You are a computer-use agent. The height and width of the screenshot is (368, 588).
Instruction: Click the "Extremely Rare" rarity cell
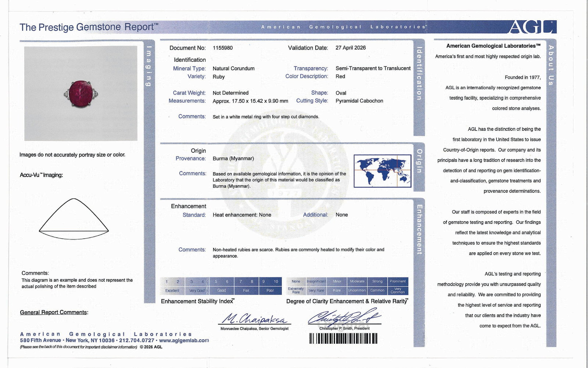pyautogui.click(x=296, y=291)
